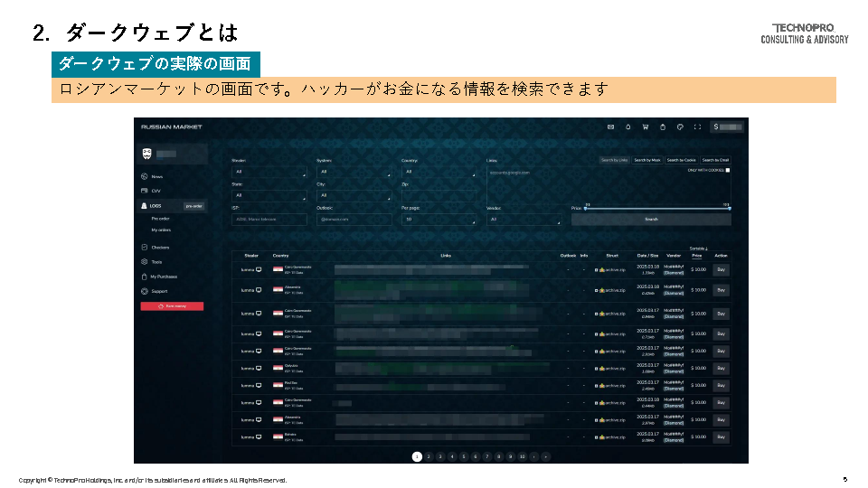Viewport: 868px width, 488px height.
Task: Open the System dropdown filter
Action: [355, 171]
